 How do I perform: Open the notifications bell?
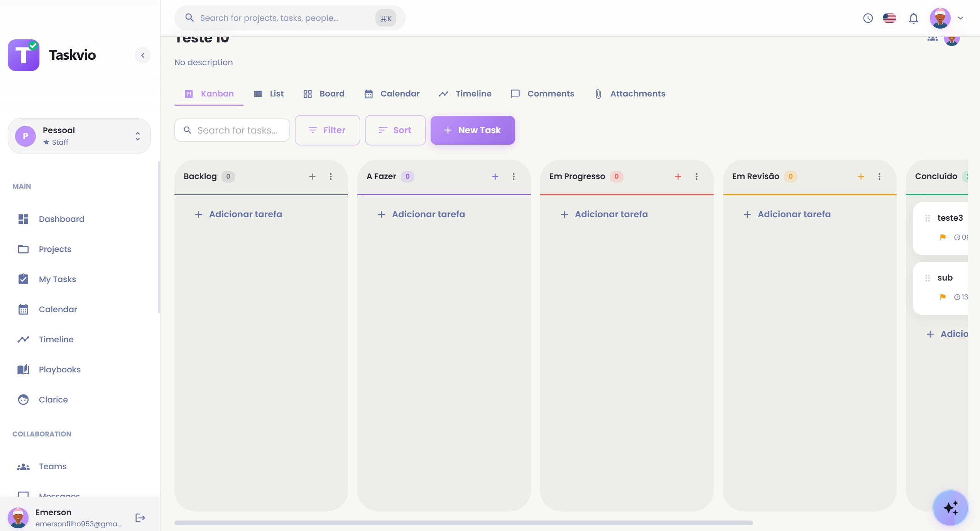tap(914, 18)
